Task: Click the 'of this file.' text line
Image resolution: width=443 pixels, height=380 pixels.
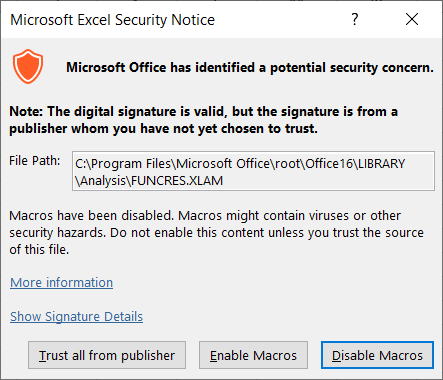Action: [39, 249]
